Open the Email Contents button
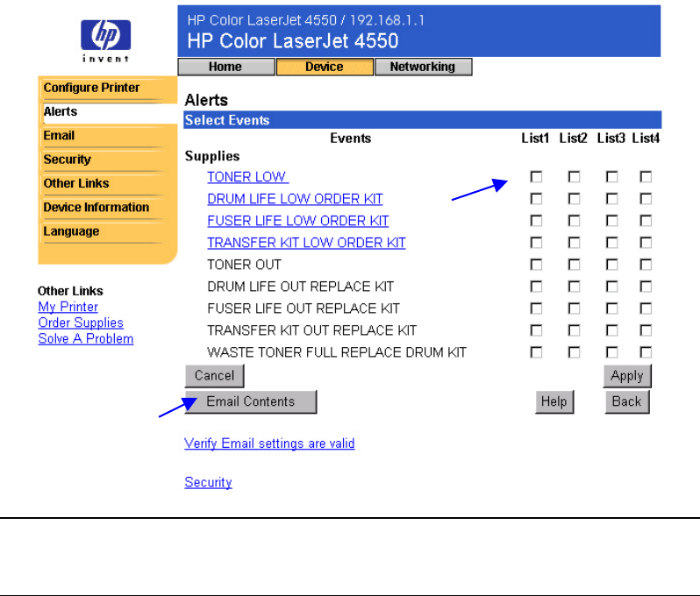 point(251,401)
